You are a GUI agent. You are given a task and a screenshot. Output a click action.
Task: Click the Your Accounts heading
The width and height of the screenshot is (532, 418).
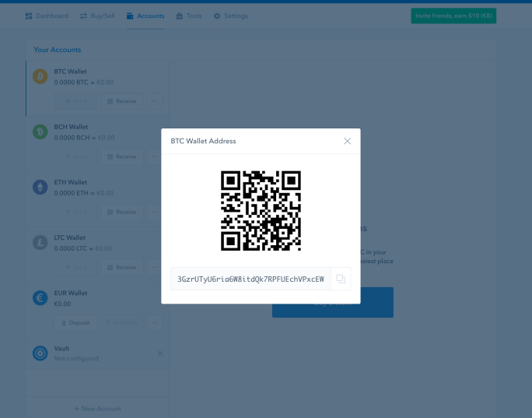coord(58,50)
